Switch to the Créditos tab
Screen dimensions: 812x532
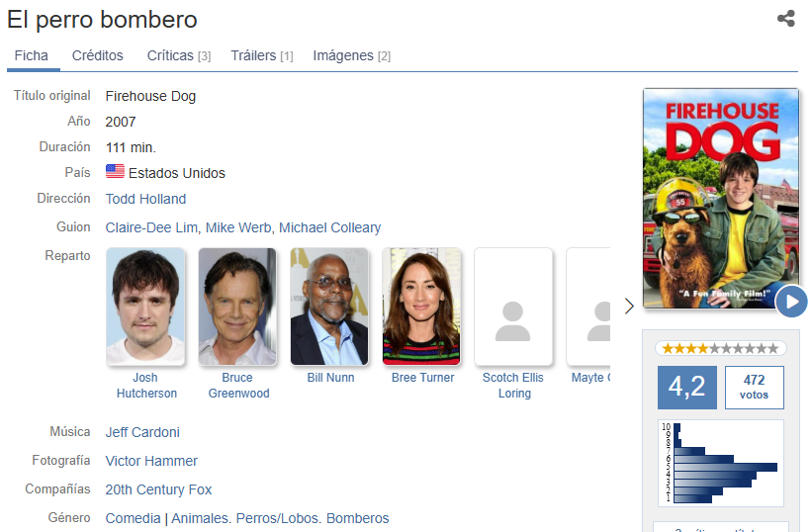pos(97,55)
